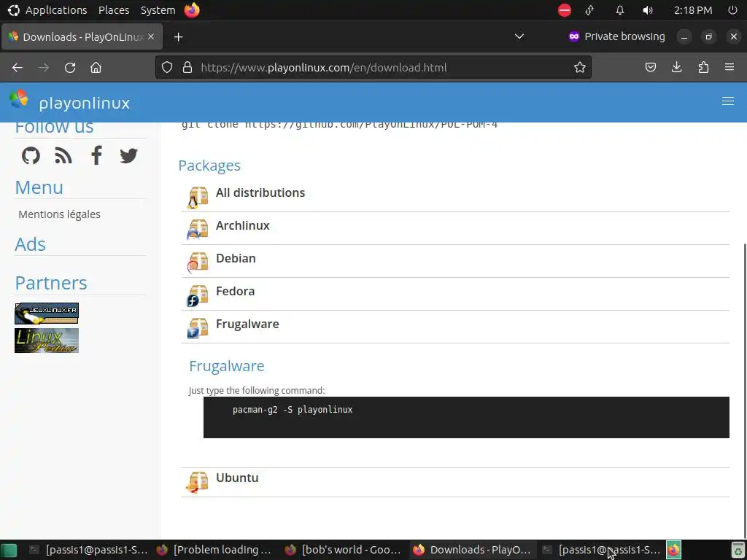The height and width of the screenshot is (560, 747).
Task: View site security lock information
Action: [187, 68]
